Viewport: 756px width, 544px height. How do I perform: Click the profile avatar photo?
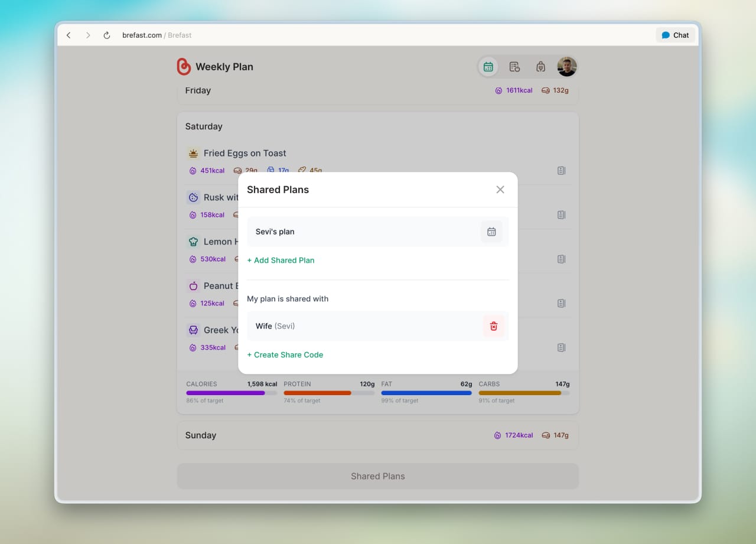(566, 66)
